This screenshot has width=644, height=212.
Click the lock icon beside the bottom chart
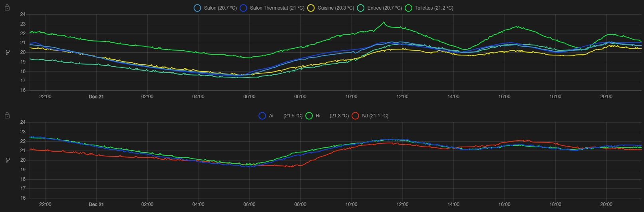click(x=7, y=115)
